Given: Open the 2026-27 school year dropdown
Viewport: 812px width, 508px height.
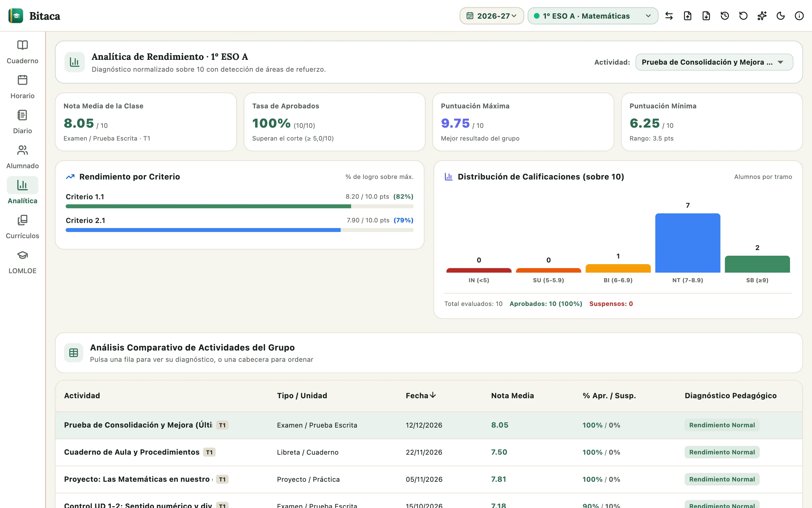Looking at the screenshot, I should 491,16.
